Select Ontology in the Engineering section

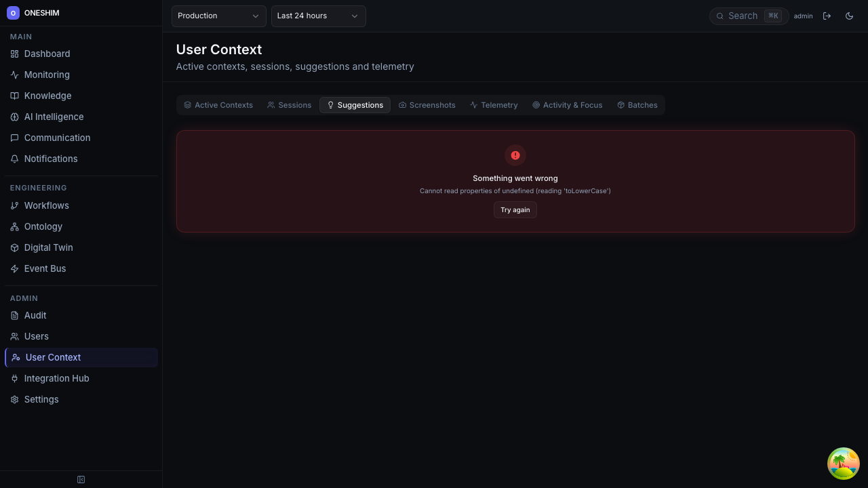point(43,226)
